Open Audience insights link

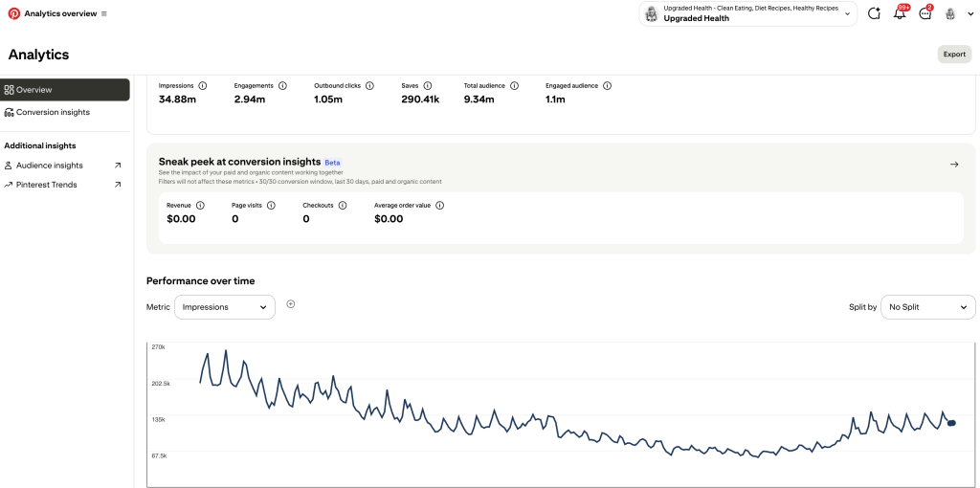coord(50,166)
